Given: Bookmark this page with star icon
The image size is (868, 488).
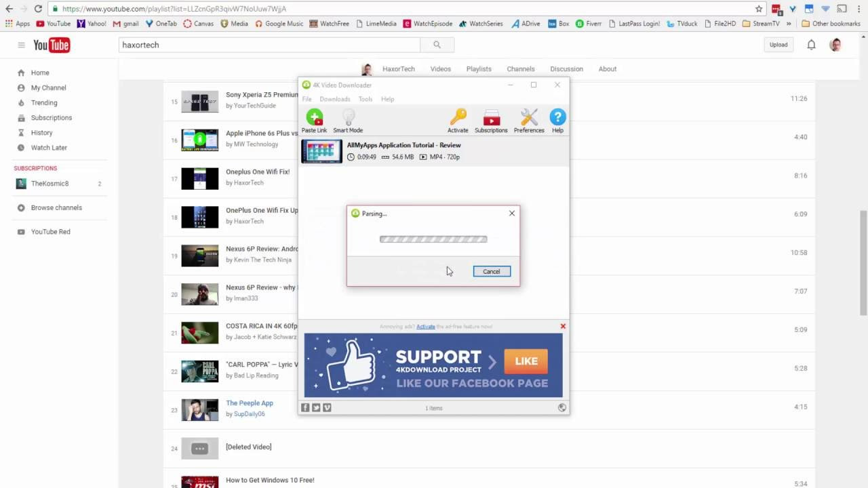Looking at the screenshot, I should pos(759,9).
